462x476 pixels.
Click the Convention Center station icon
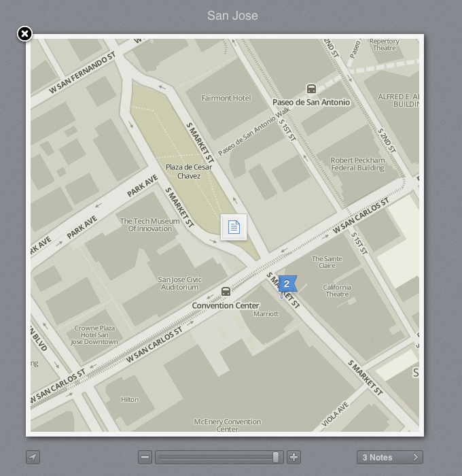click(x=226, y=292)
